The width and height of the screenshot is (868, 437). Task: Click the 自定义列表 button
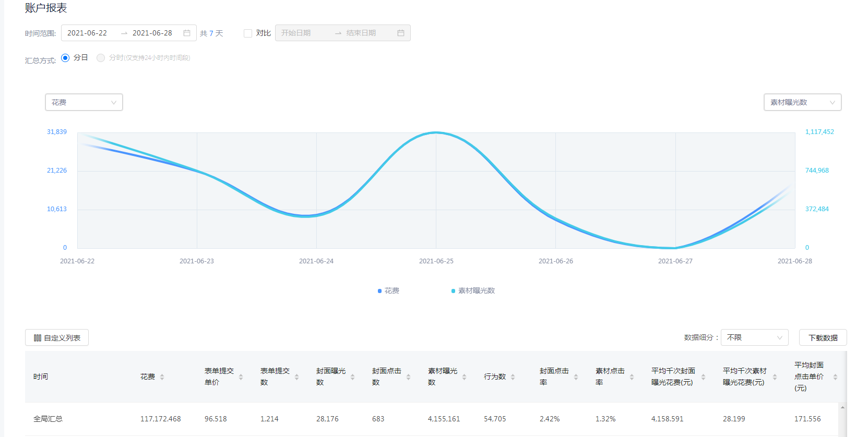click(57, 337)
